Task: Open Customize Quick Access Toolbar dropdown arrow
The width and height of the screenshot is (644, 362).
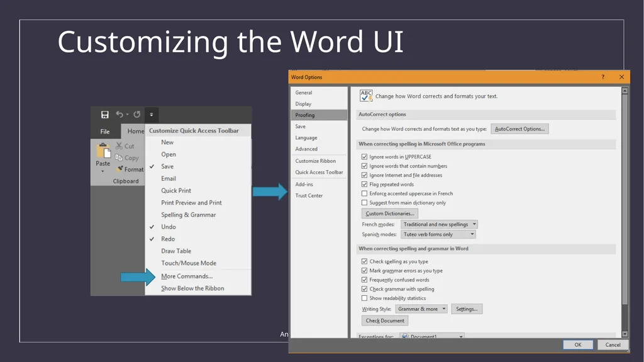Action: coord(151,115)
